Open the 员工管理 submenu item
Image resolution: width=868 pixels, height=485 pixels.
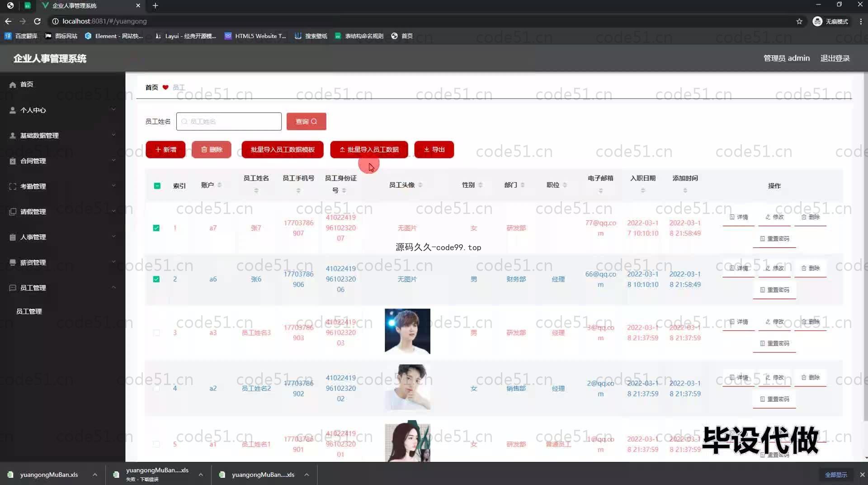(62, 311)
